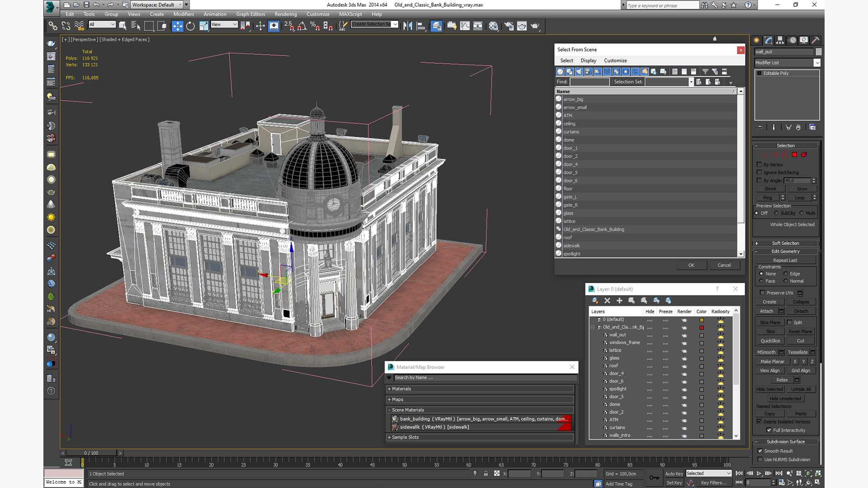Toggle Preserve UVs checkbox
The width and height of the screenshot is (868, 488).
[x=763, y=293]
